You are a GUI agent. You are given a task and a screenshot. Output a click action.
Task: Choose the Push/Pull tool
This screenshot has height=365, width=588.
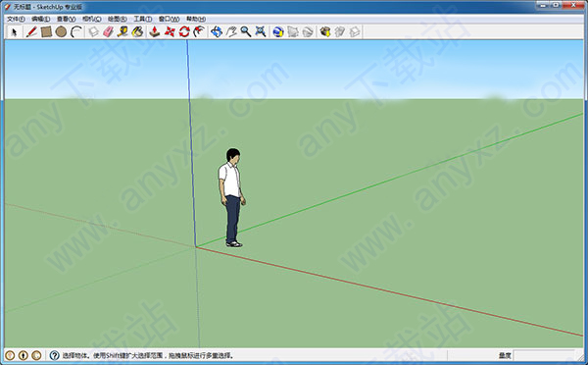point(155,32)
